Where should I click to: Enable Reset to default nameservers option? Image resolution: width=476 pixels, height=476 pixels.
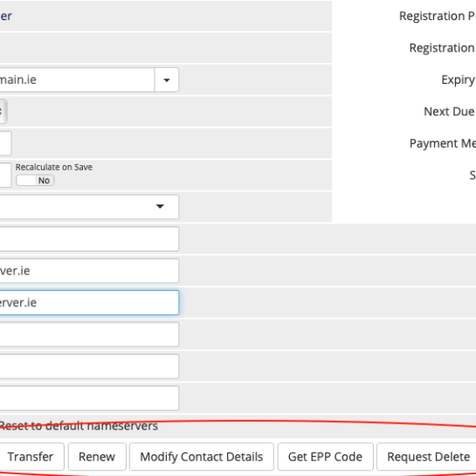79,426
